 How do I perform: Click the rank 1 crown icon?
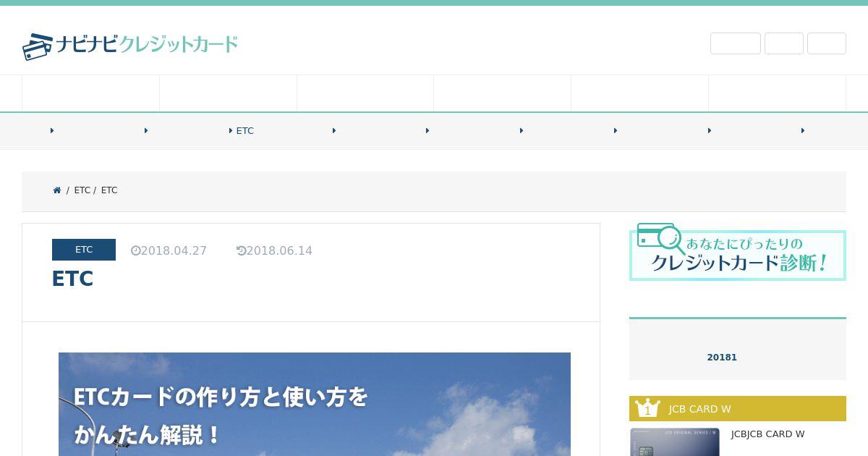(x=647, y=408)
